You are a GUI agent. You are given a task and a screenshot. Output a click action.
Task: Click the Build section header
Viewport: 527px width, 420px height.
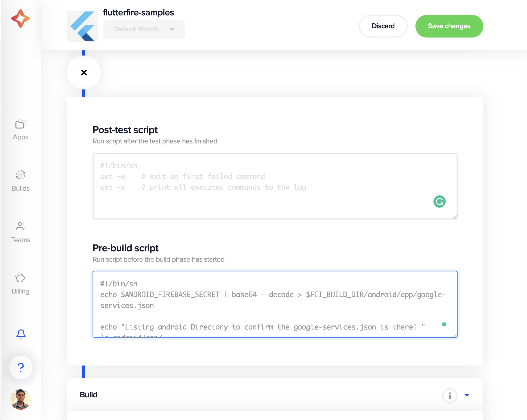pyautogui.click(x=88, y=395)
